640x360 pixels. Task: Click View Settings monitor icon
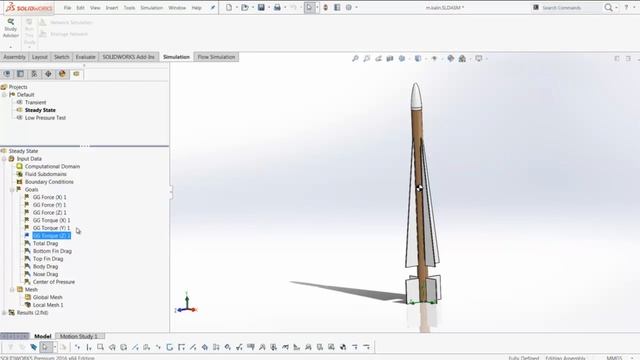478,59
